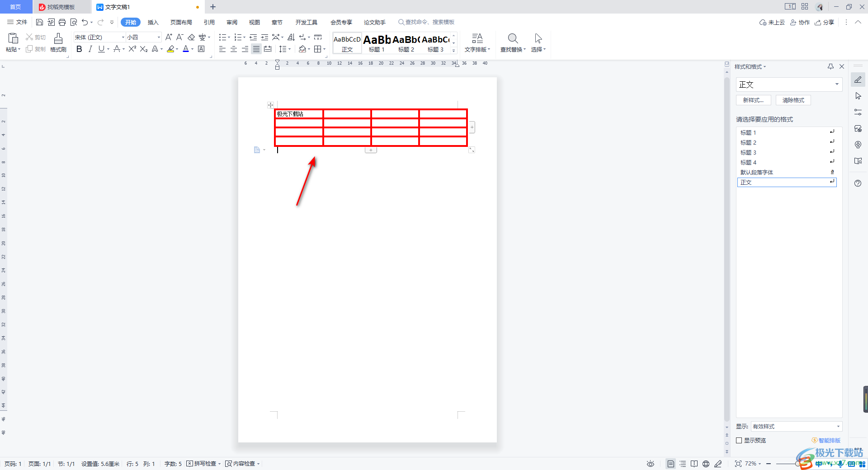Switch to 页面布局 tab
This screenshot has width=868, height=470.
181,22
